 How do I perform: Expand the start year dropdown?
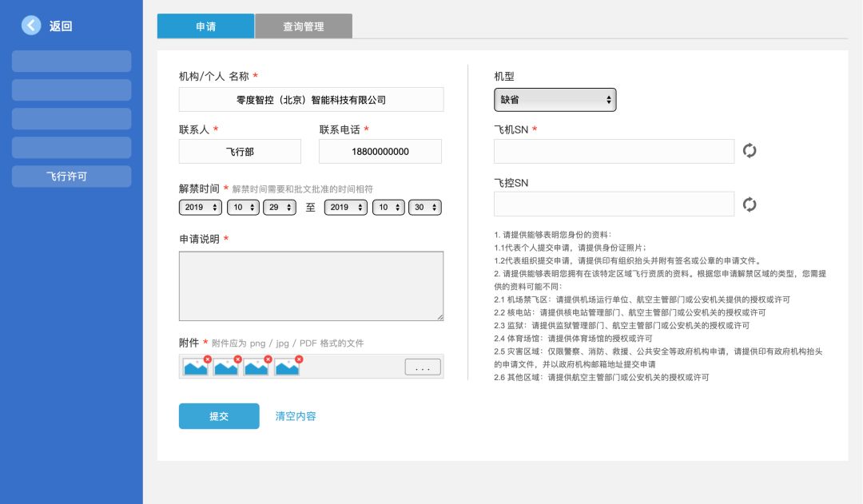point(201,207)
